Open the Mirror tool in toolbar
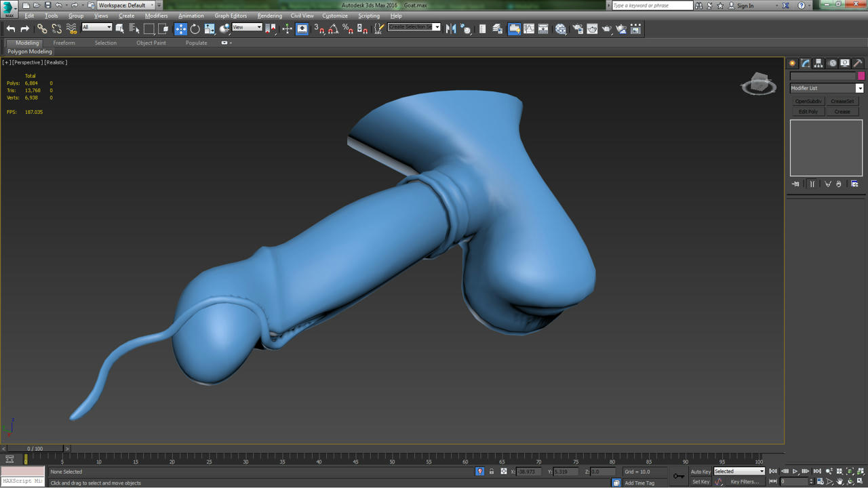868x488 pixels. coord(451,28)
